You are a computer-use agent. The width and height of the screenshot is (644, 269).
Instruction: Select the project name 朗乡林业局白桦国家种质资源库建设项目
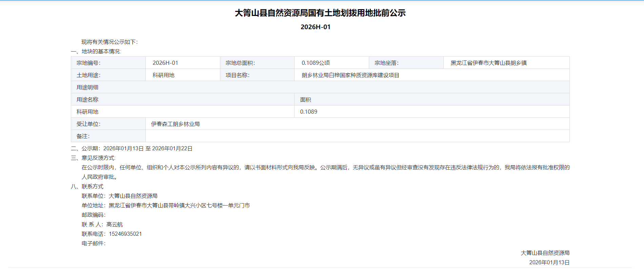pyautogui.click(x=350, y=75)
